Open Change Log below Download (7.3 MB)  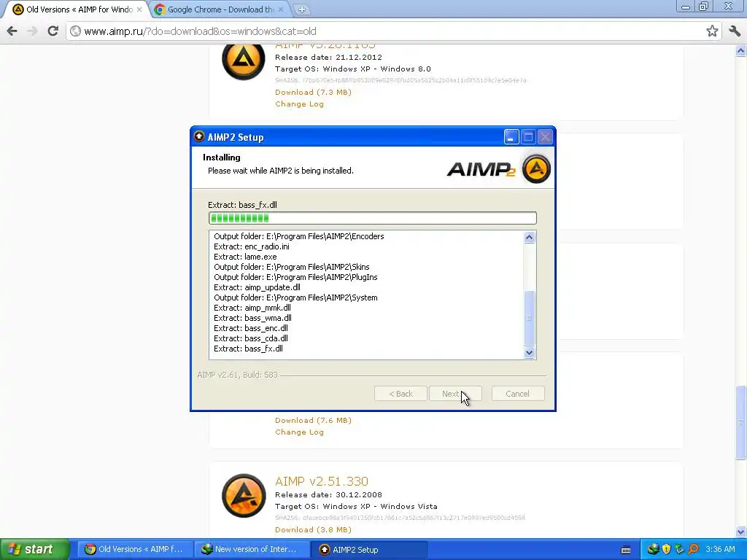(x=299, y=104)
